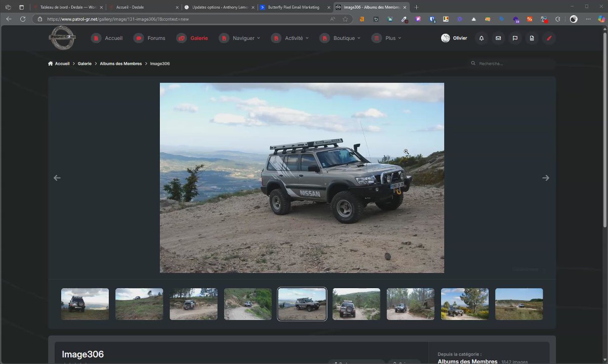Select the highlighted current Image306 thumbnail
This screenshot has width=608, height=364.
302,304
